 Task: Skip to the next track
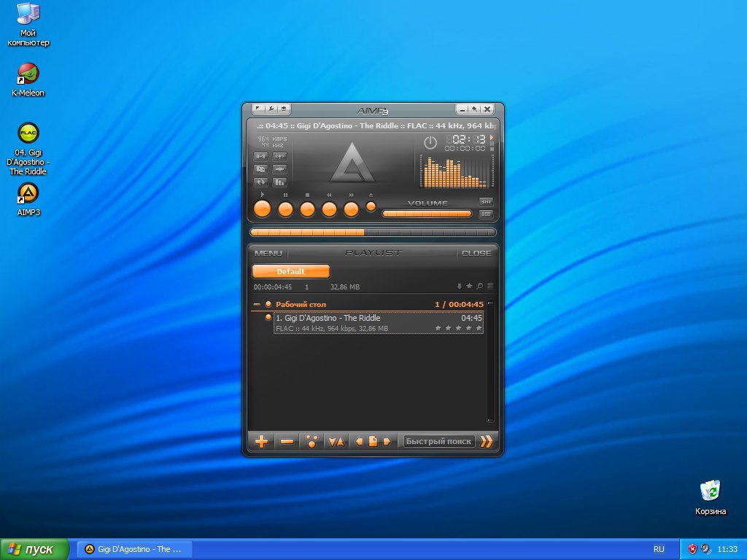[351, 209]
